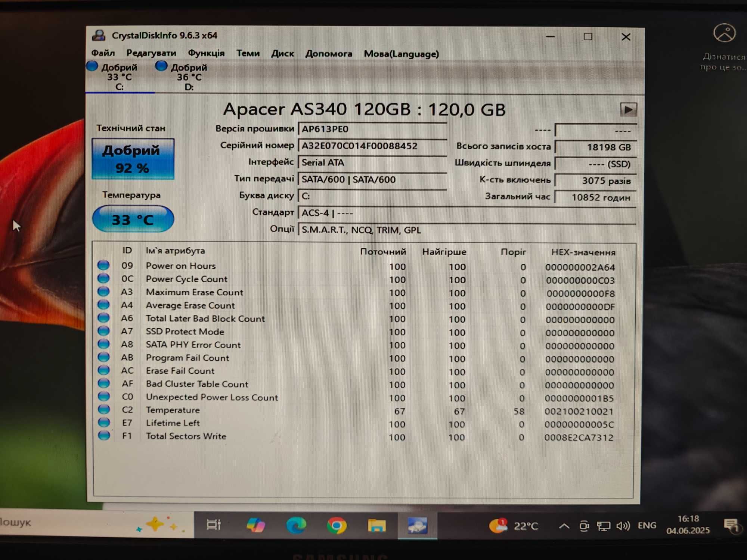The width and height of the screenshot is (747, 560).
Task: Click the status circle for SATA PHY Error Count
Action: (x=103, y=344)
